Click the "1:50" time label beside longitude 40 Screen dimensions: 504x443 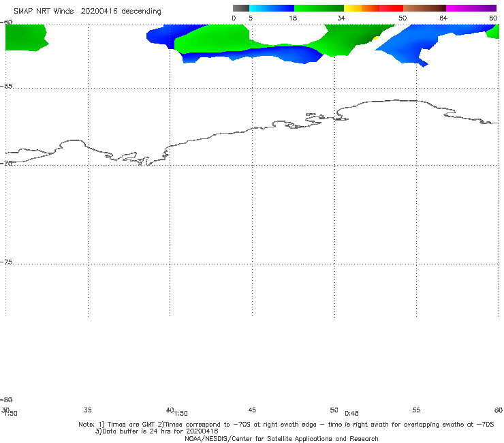tap(181, 414)
